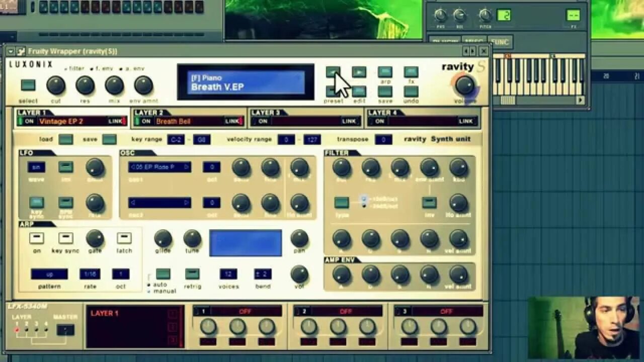Adjust the res knob
644x362 pixels.
85,86
